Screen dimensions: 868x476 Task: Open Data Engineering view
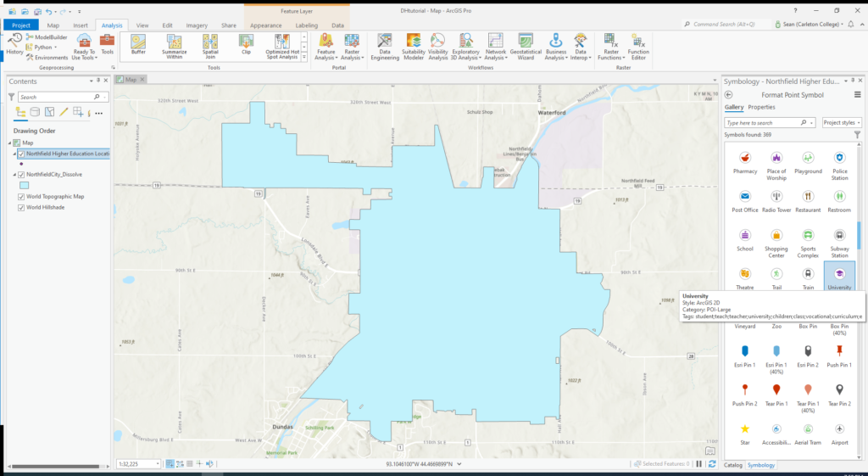pyautogui.click(x=385, y=47)
